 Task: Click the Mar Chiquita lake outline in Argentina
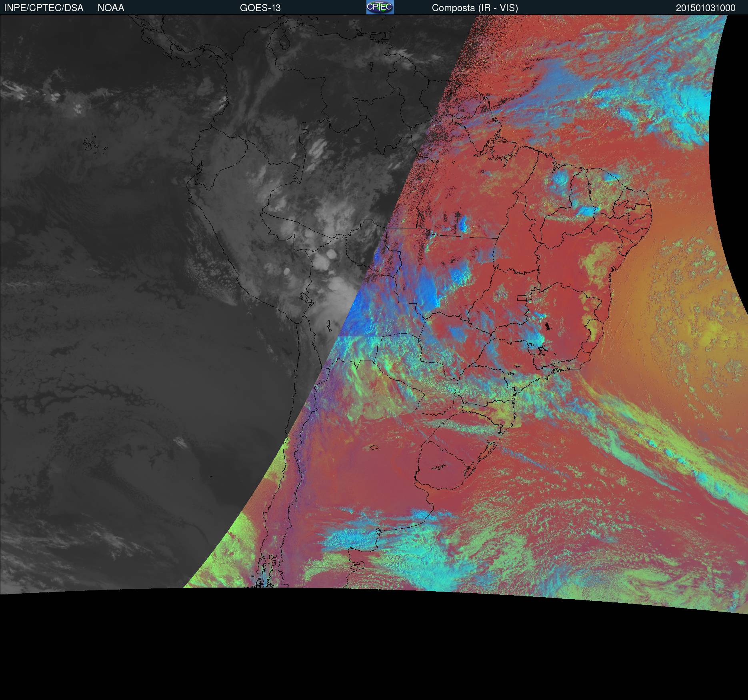[374, 448]
